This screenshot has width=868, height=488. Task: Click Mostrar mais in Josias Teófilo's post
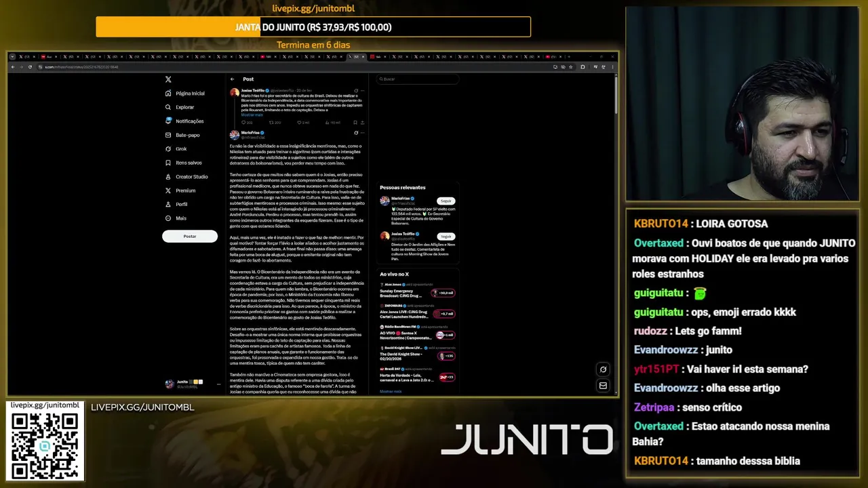[252, 115]
